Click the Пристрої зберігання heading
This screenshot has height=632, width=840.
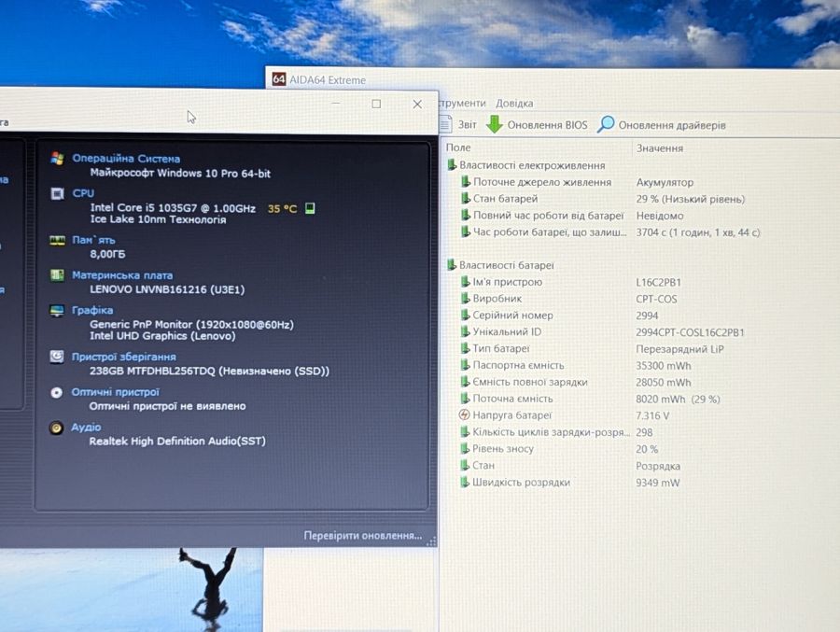point(124,357)
